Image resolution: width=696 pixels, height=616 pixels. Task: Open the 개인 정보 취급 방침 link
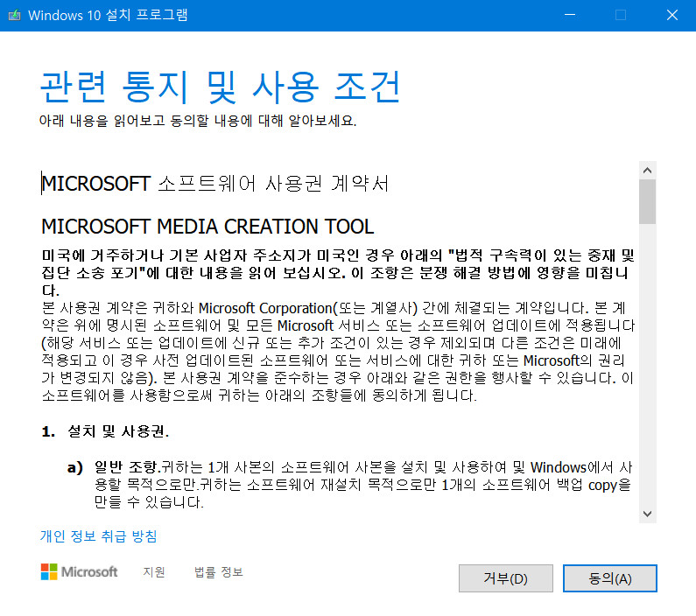99,536
